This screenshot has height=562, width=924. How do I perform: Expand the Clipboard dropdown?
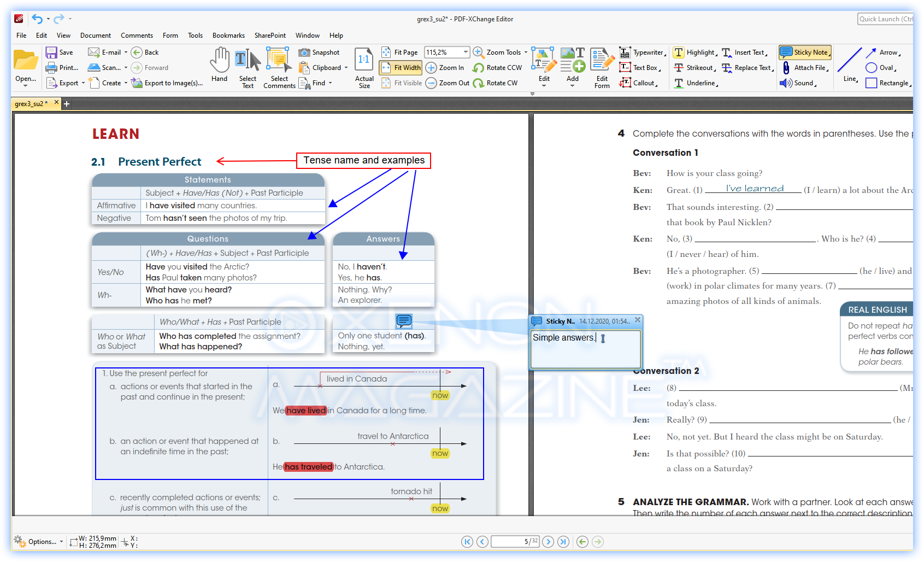(346, 68)
